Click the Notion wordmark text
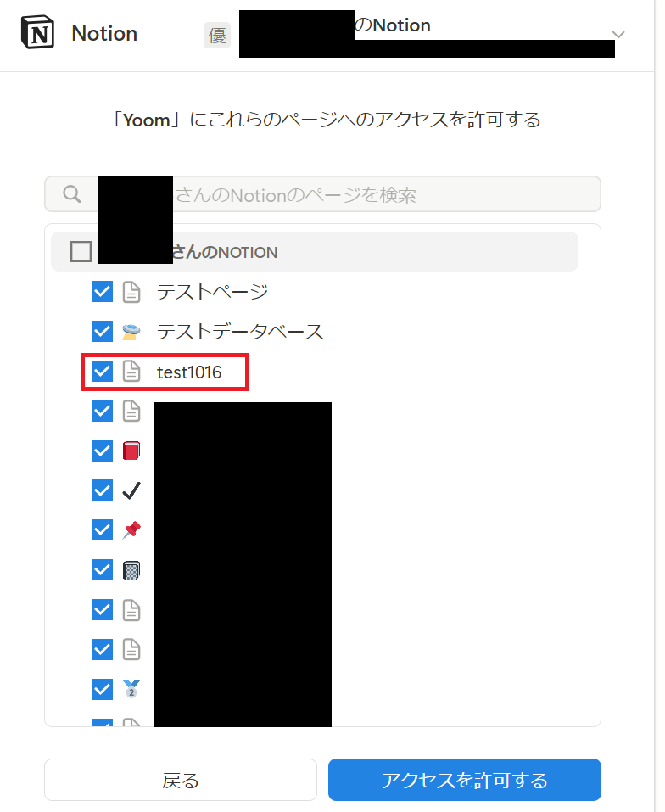The width and height of the screenshot is (665, 812). 104,33
